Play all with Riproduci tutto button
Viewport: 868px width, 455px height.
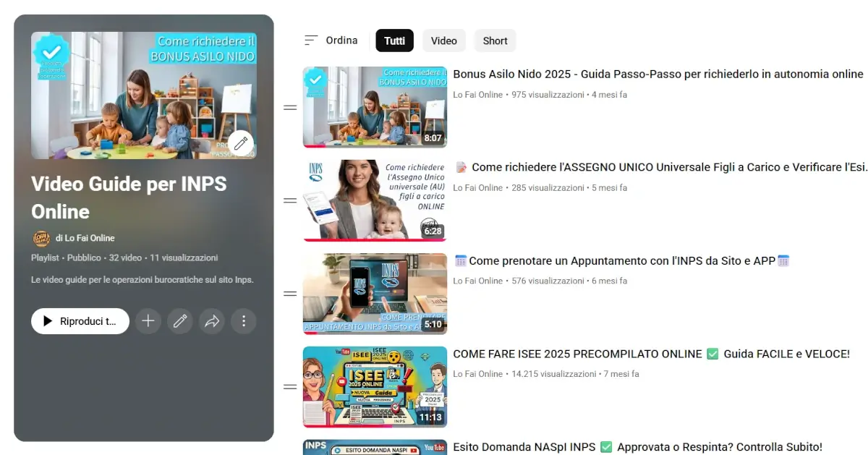[80, 321]
